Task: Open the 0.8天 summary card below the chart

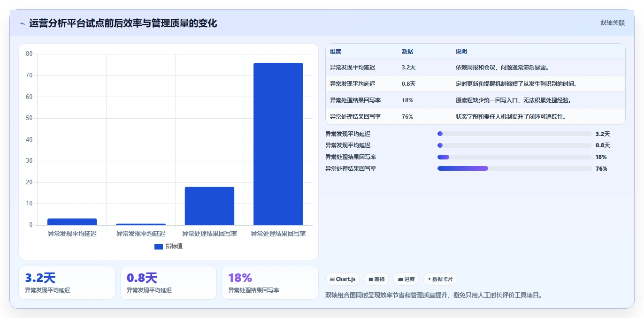Action: coord(169,282)
